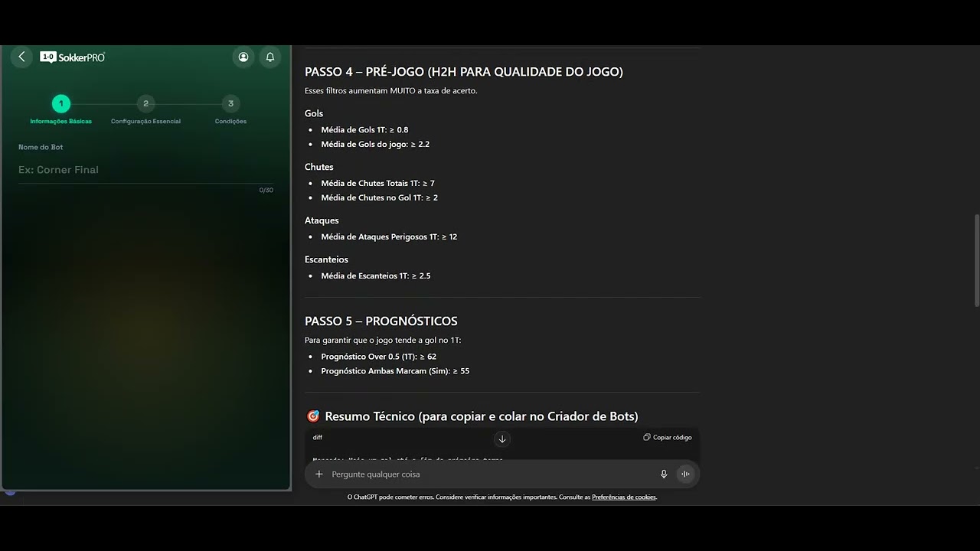Click the Chutes subheading
980x551 pixels.
tap(319, 167)
